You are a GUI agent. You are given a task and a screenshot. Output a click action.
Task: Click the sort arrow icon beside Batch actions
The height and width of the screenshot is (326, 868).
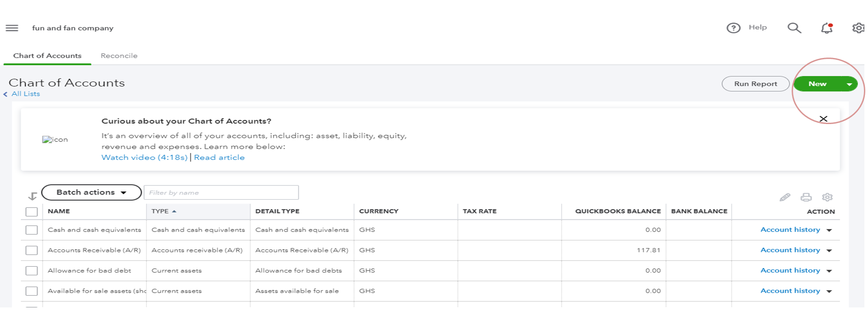coord(33,196)
